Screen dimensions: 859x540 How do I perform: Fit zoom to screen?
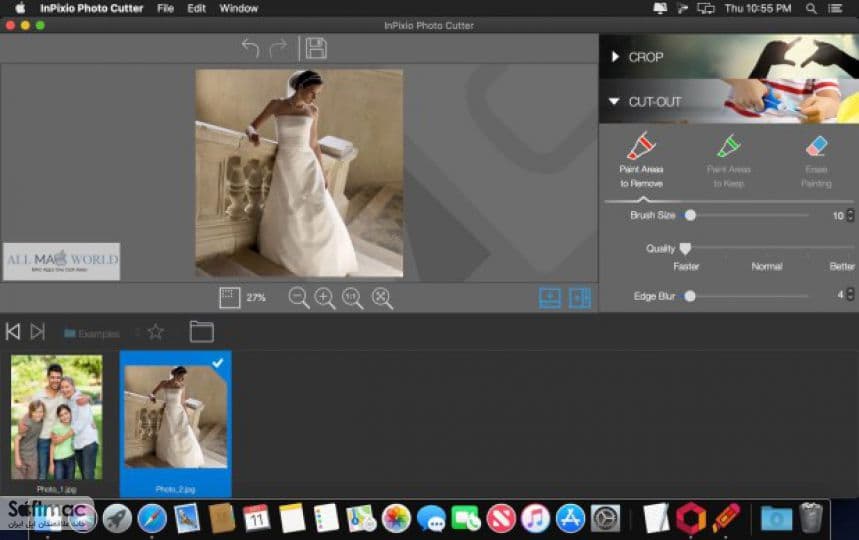[x=382, y=298]
